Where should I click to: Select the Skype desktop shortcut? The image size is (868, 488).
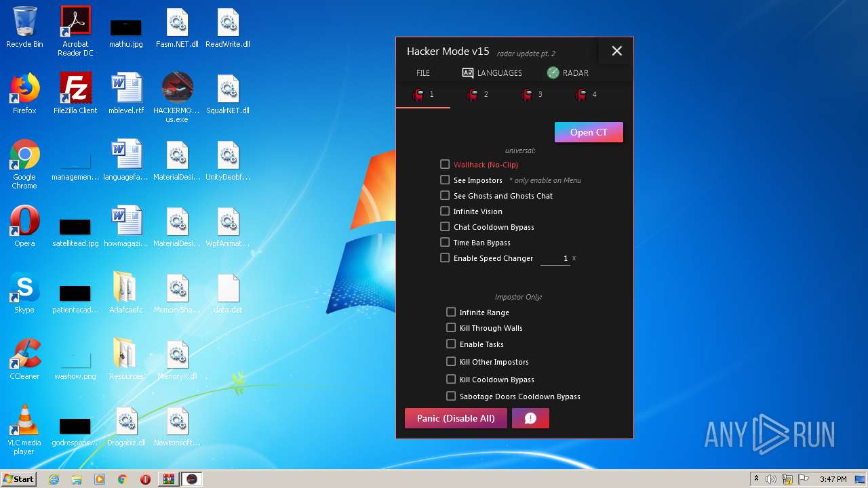point(24,293)
